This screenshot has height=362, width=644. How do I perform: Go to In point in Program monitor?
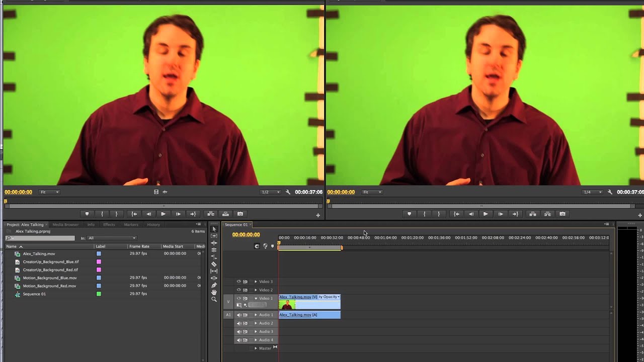click(x=456, y=214)
